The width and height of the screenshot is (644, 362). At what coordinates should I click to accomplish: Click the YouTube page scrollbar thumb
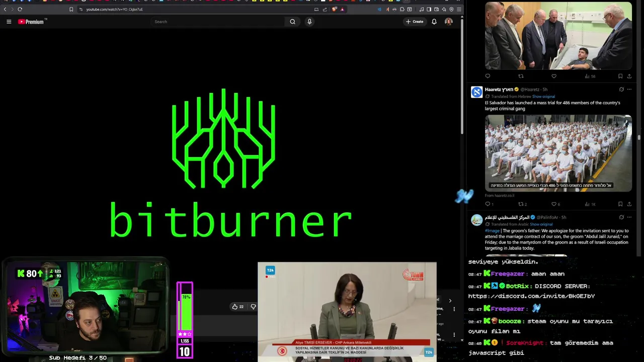pyautogui.click(x=461, y=75)
